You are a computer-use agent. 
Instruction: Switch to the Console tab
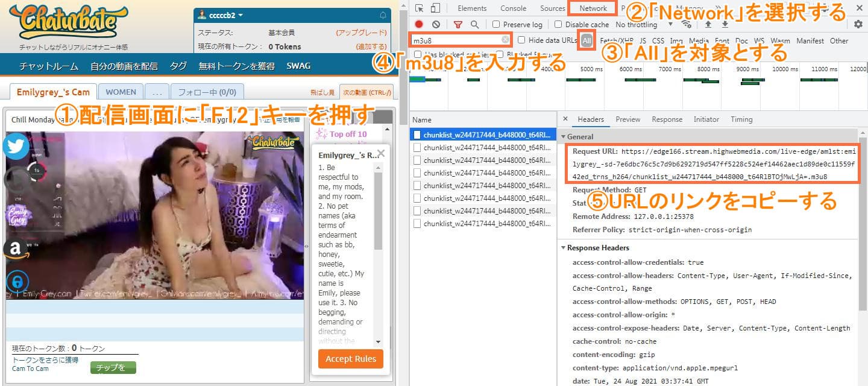pyautogui.click(x=513, y=8)
